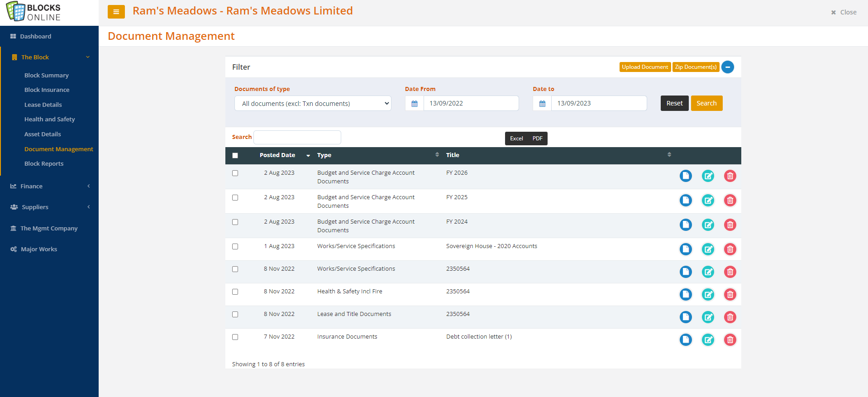Export table to PDF

point(537,139)
